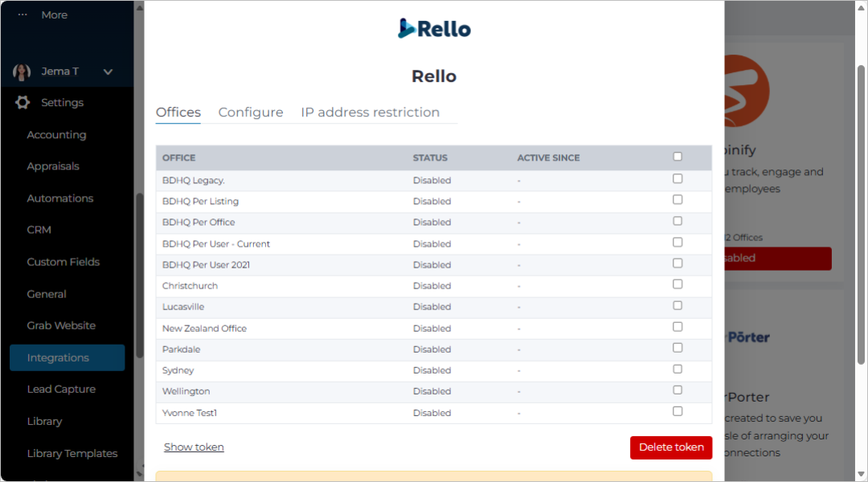This screenshot has width=868, height=482.
Task: Click the Rello dialog heading text
Action: tap(434, 76)
